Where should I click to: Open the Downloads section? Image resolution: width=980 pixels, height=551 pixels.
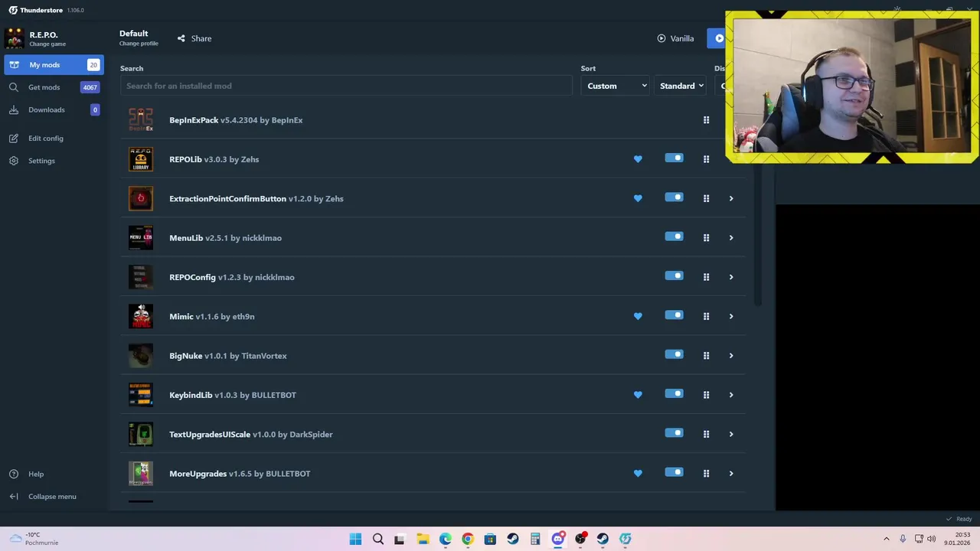coord(54,109)
